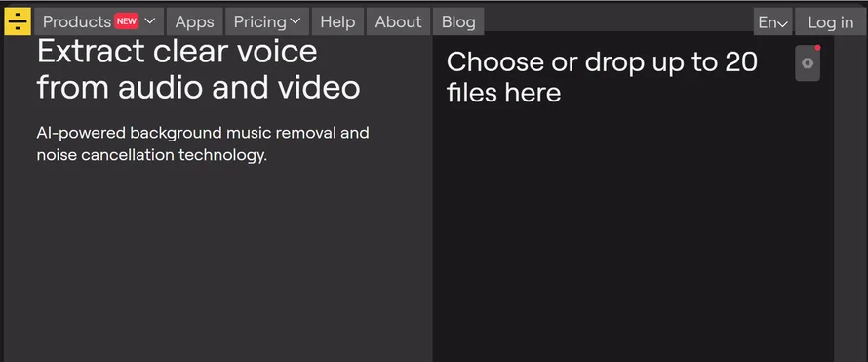Screen dimensions: 868x362
Task: Open the Apps menu item
Action: [194, 21]
